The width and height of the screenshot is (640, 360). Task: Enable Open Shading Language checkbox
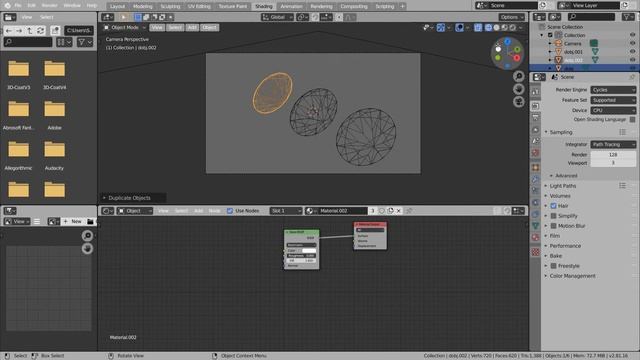[x=632, y=119]
